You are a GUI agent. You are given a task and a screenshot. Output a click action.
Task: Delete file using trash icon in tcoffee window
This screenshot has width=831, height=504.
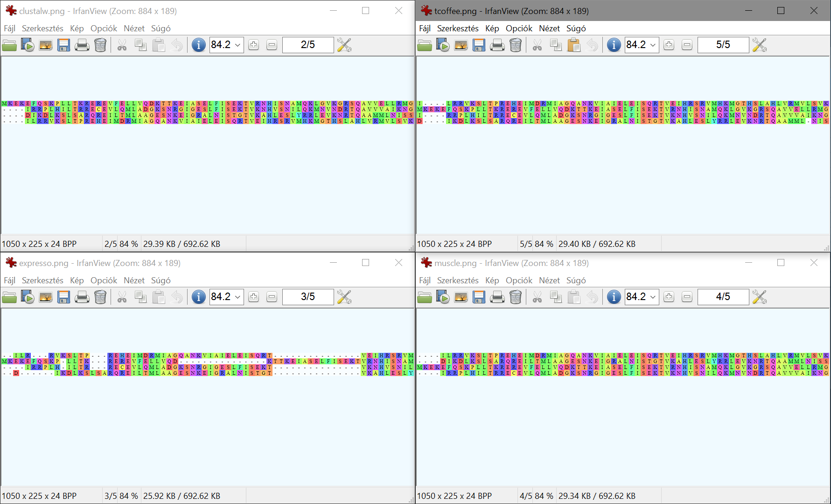pos(516,45)
